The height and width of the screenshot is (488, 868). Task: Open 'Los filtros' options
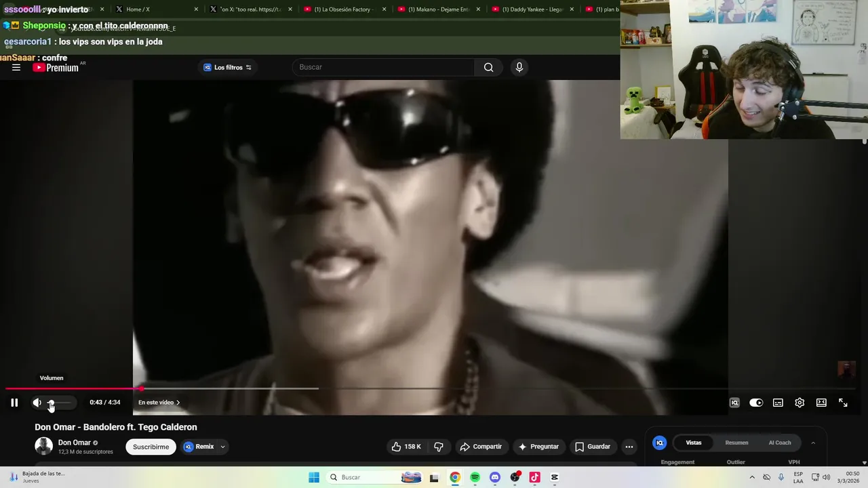click(228, 67)
